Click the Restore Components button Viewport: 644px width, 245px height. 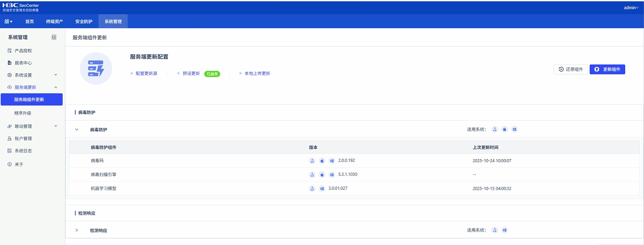point(571,70)
